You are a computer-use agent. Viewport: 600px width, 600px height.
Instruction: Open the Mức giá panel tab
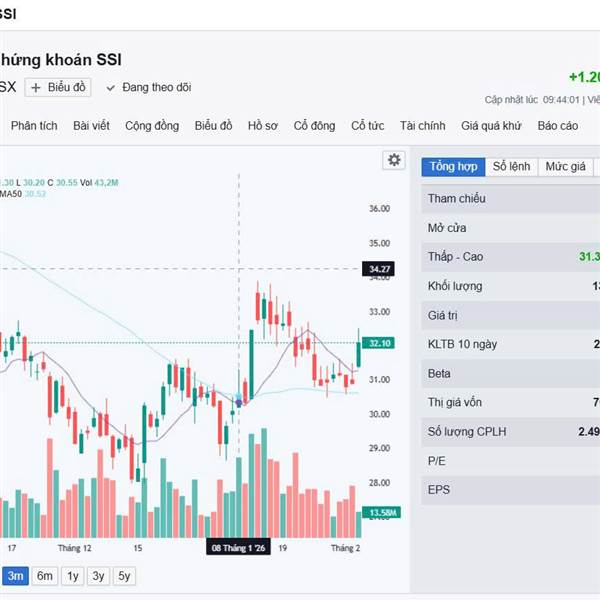[565, 166]
